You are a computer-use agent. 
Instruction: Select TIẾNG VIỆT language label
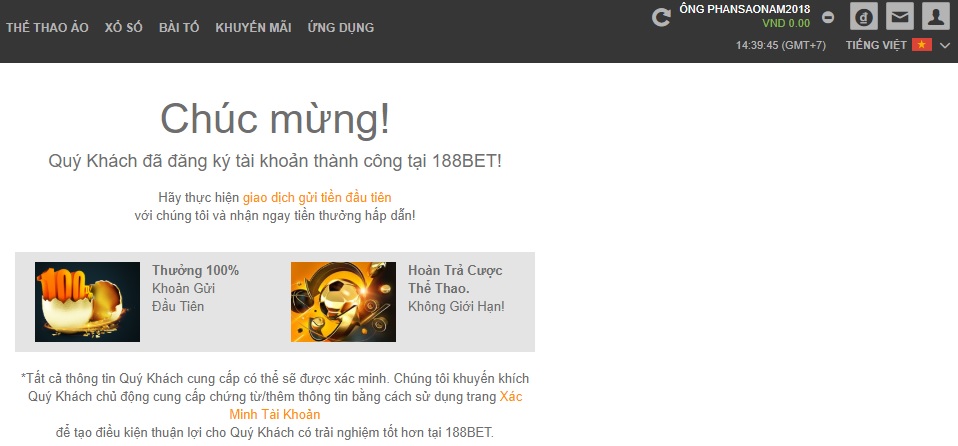(876, 45)
